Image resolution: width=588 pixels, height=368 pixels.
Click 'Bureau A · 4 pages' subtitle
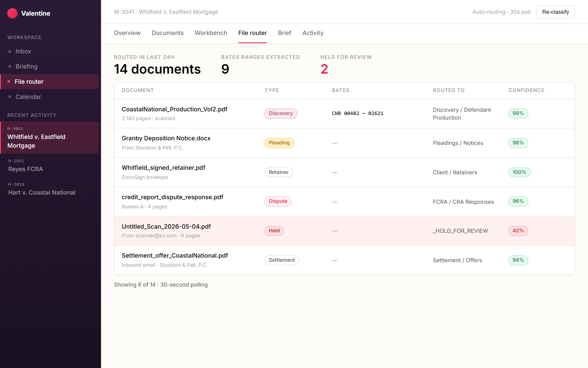(x=144, y=207)
